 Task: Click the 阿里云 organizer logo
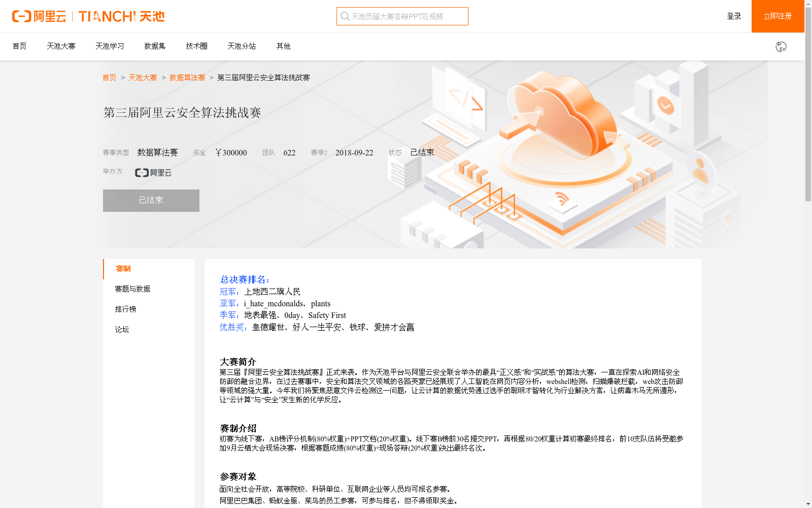pyautogui.click(x=153, y=173)
